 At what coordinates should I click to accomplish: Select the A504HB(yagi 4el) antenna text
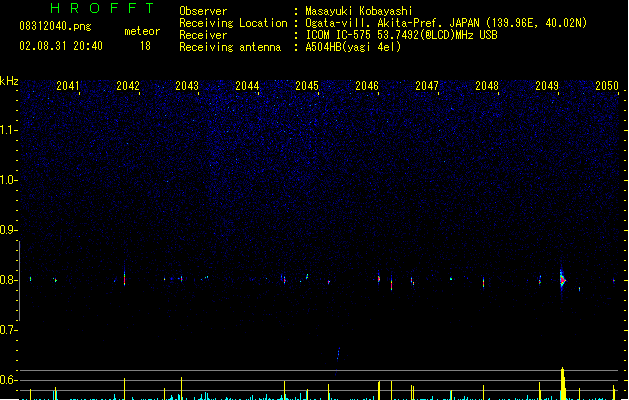point(353,47)
